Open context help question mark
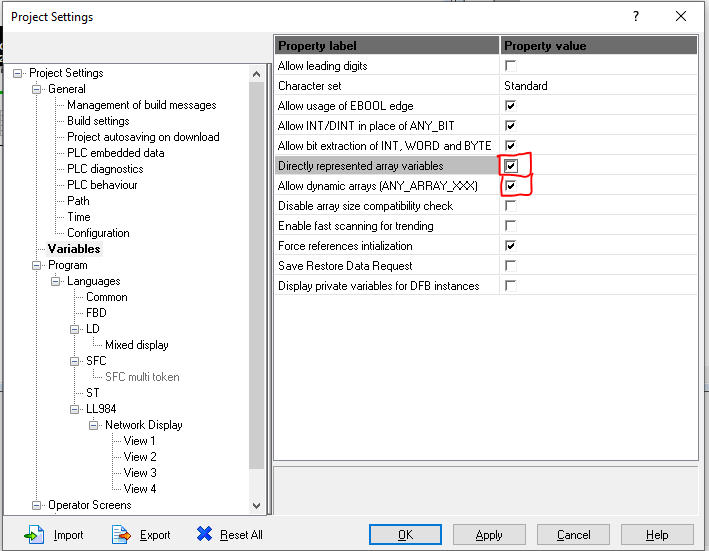Screen dimensions: 709x551 (636, 17)
